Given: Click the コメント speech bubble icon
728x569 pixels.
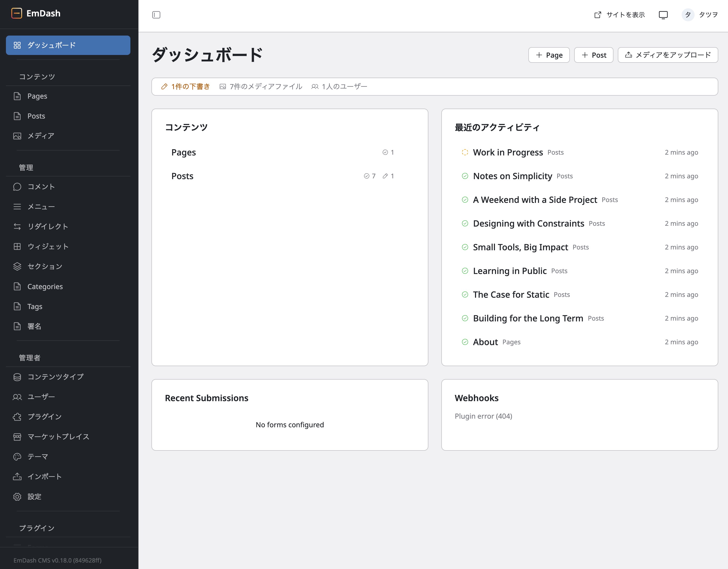Looking at the screenshot, I should (x=17, y=187).
